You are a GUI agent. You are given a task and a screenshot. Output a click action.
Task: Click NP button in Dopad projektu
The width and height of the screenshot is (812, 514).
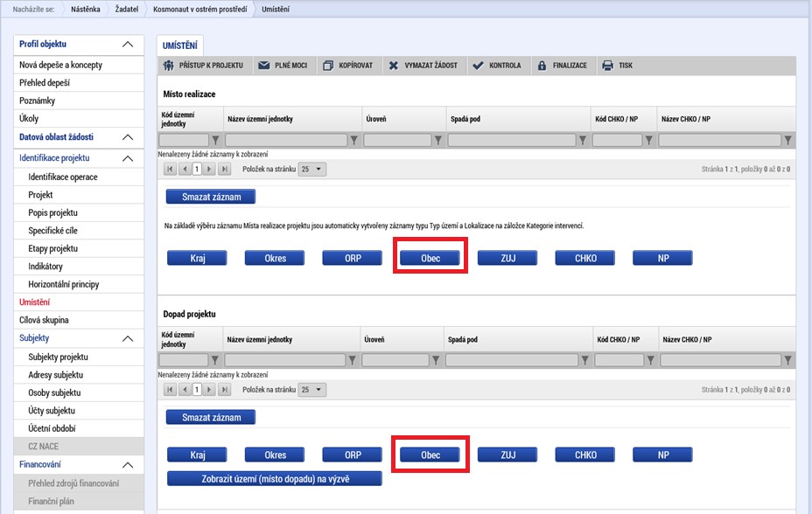click(x=663, y=455)
